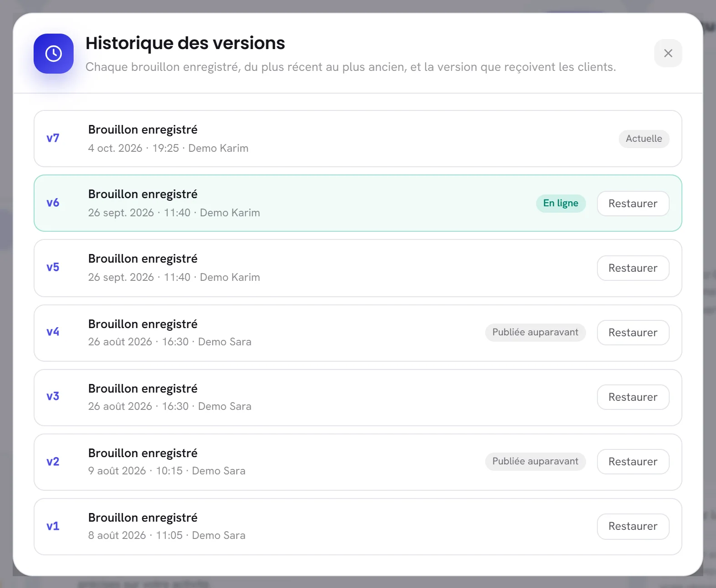
Task: Click the Actuelle badge on v7
Action: click(644, 139)
